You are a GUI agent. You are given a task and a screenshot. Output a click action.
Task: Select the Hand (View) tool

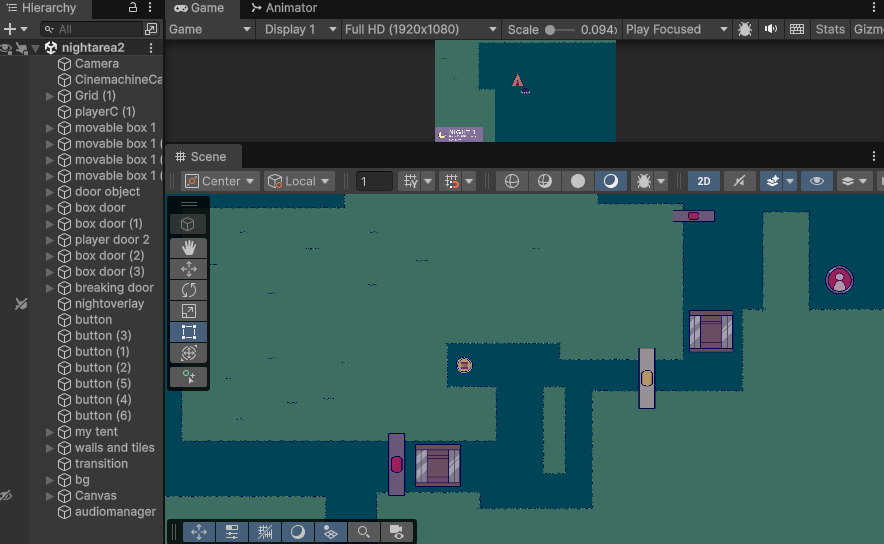click(188, 247)
